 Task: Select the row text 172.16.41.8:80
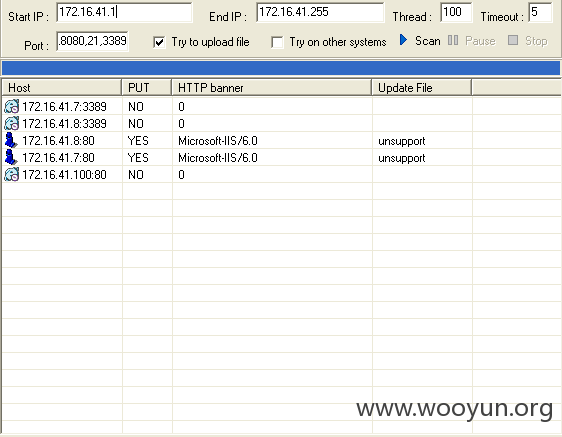pyautogui.click(x=58, y=141)
